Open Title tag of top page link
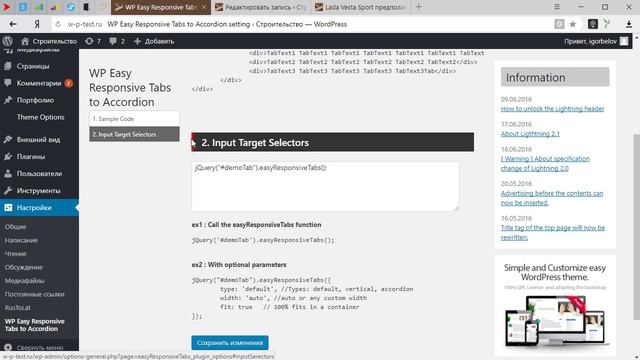Screen dimensions: 640x360 pyautogui.click(x=553, y=232)
